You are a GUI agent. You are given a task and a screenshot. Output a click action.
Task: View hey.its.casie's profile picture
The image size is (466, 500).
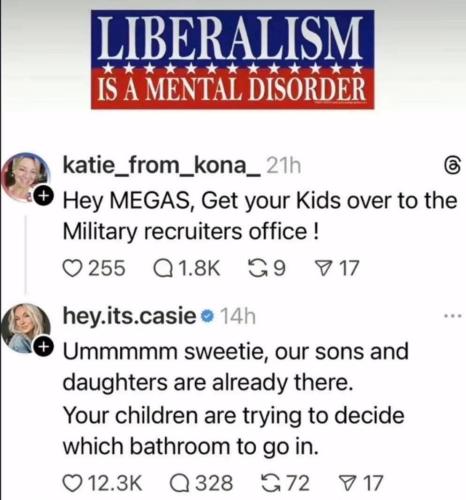[26, 328]
